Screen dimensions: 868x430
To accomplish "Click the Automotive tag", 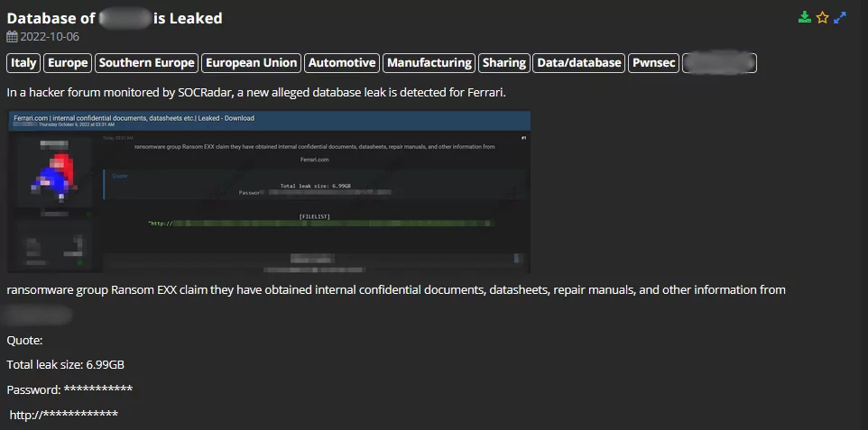I will click(342, 63).
